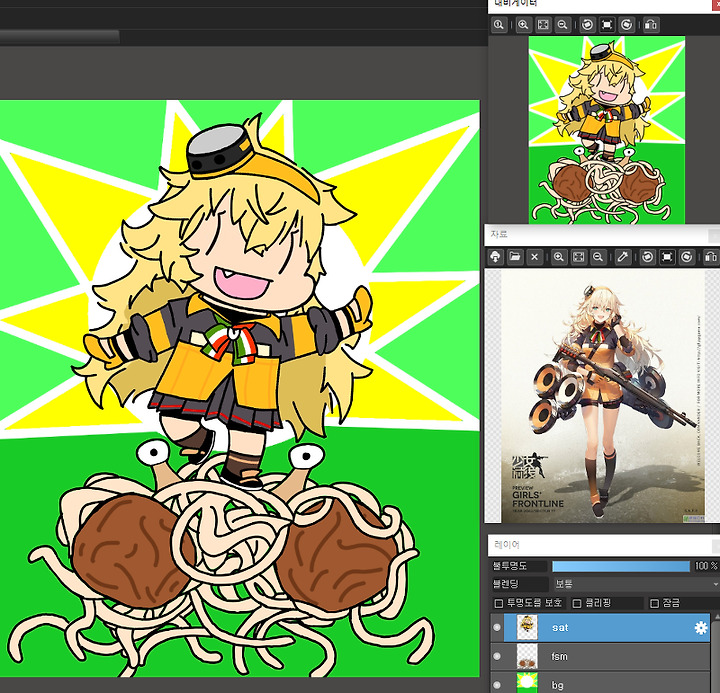Screen dimensions: 720x693
Task: Close the layer (레이어) panel
Action: pos(715,546)
